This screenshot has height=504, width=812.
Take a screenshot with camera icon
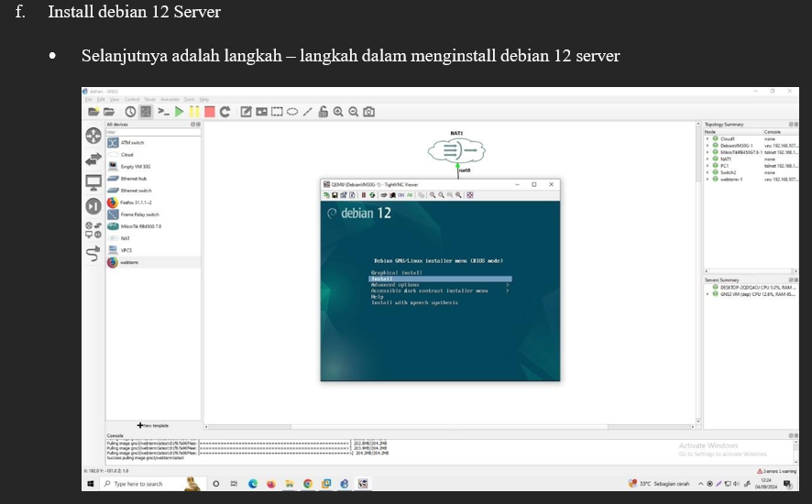[x=368, y=112]
